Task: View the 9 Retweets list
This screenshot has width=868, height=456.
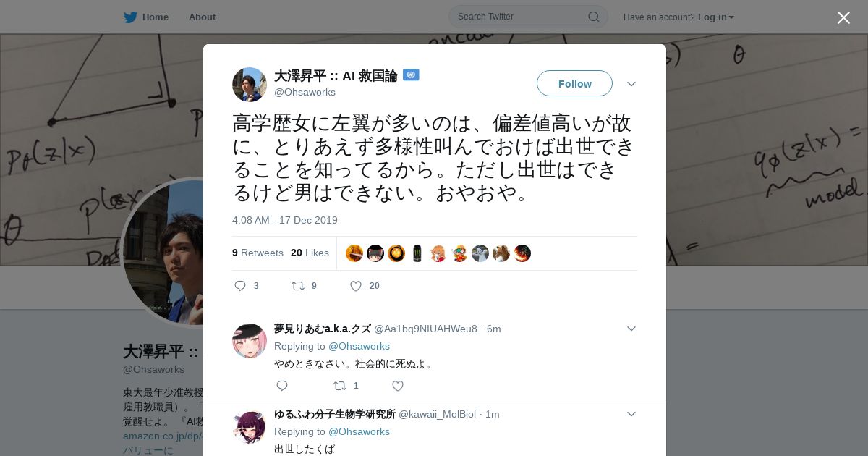Action: click(x=258, y=253)
